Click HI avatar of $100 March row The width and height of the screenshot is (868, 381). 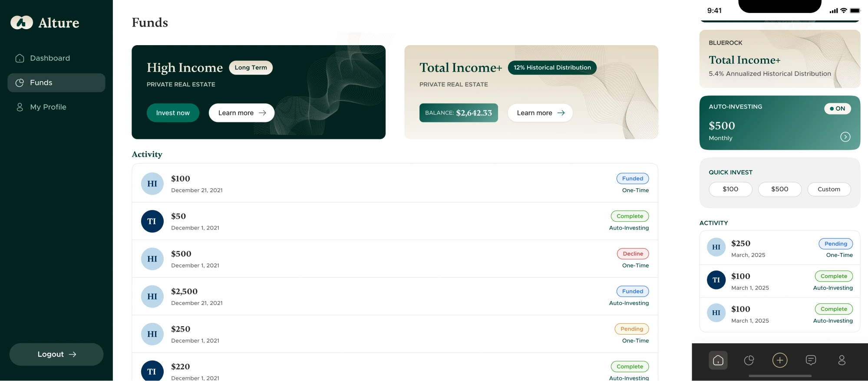[716, 313]
